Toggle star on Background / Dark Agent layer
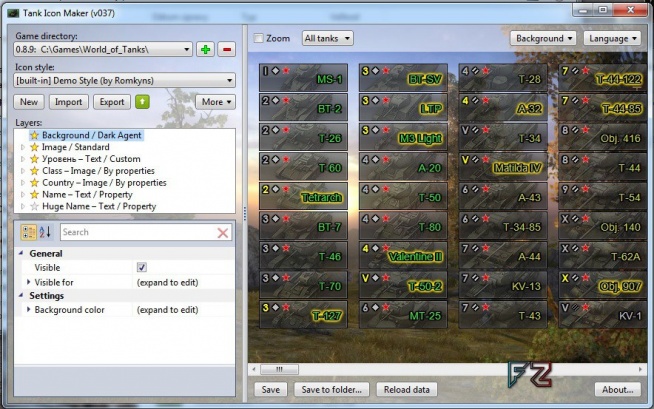 pos(34,135)
